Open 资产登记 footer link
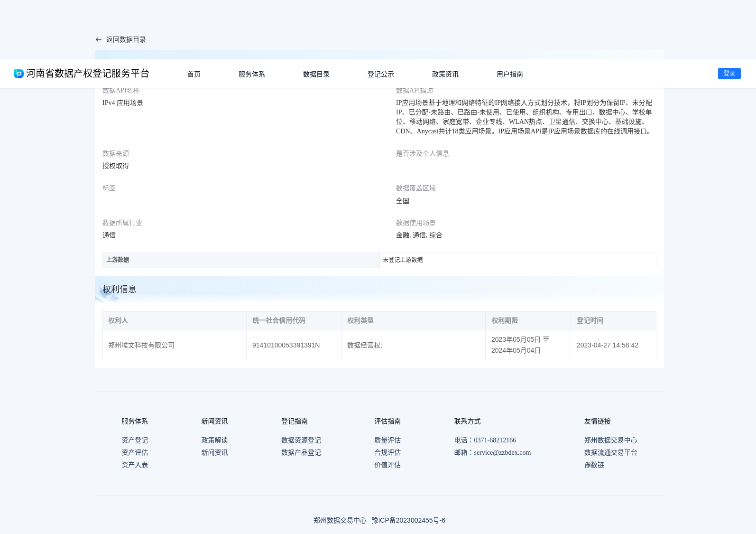The height and width of the screenshot is (534, 756). click(x=135, y=440)
